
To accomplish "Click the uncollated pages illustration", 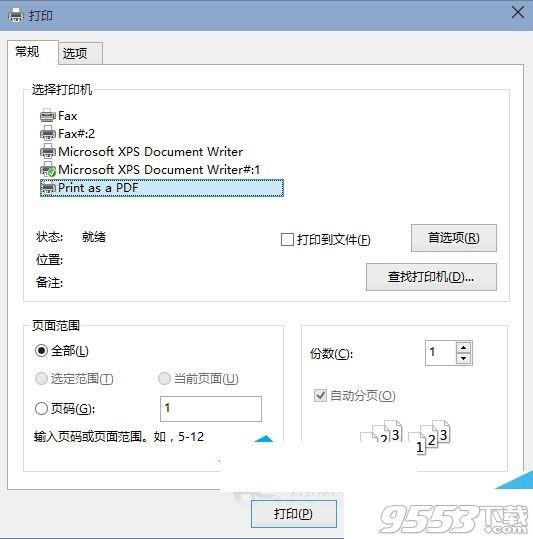I will point(381,431).
